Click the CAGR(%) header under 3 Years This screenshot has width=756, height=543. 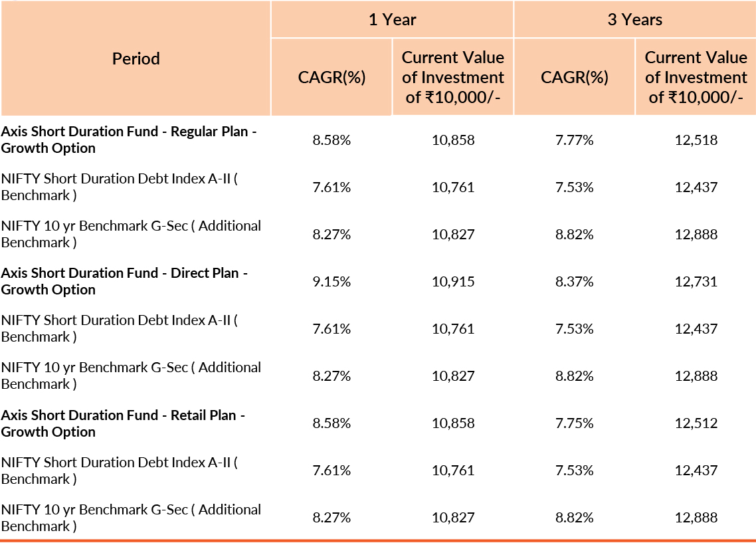[574, 77]
